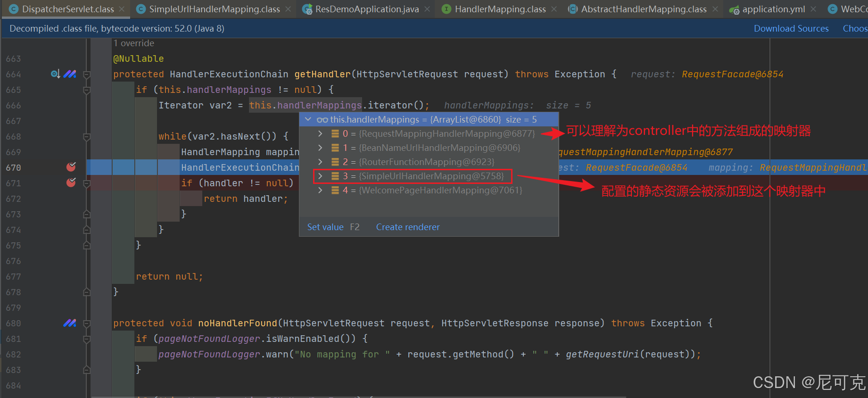The width and height of the screenshot is (868, 398).
Task: Click the getHandler method name
Action: pyautogui.click(x=322, y=74)
